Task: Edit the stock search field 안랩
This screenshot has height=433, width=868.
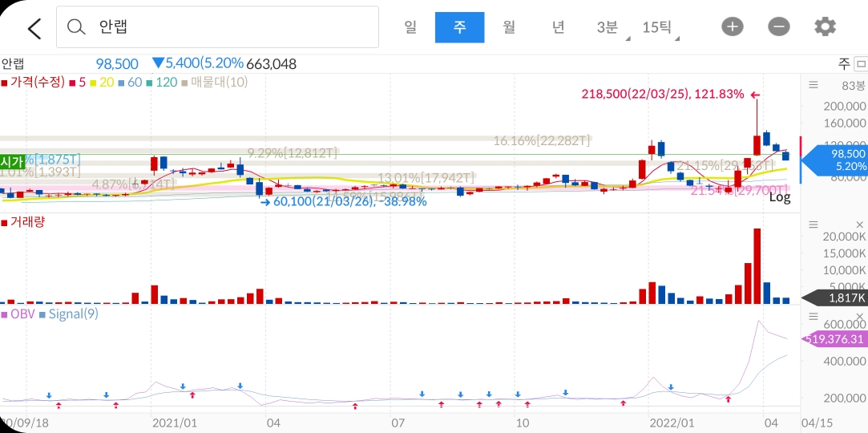Action: coord(217,26)
